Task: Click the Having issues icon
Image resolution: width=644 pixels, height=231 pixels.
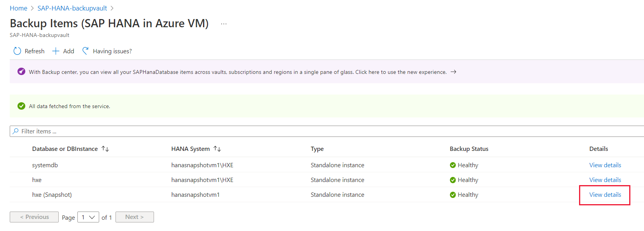Action: click(85, 51)
